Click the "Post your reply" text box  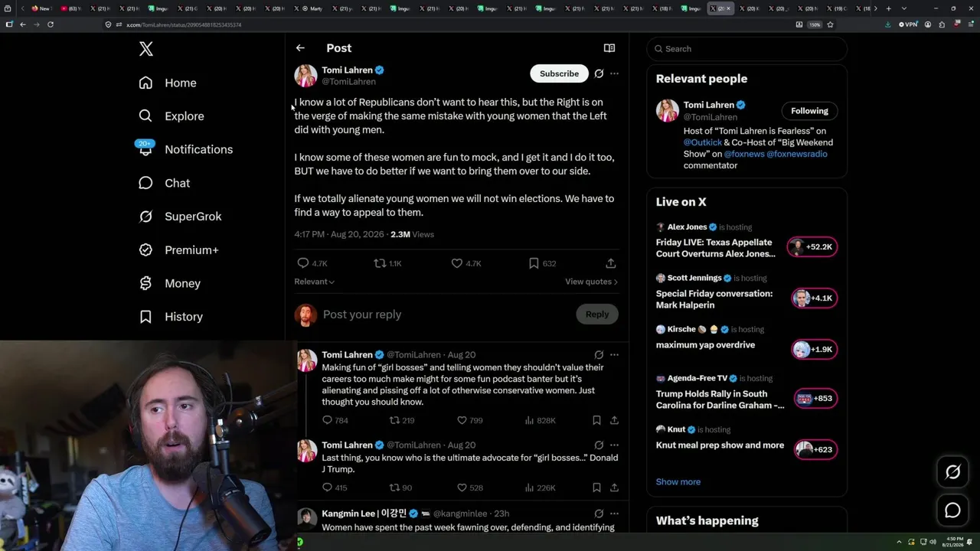(444, 315)
